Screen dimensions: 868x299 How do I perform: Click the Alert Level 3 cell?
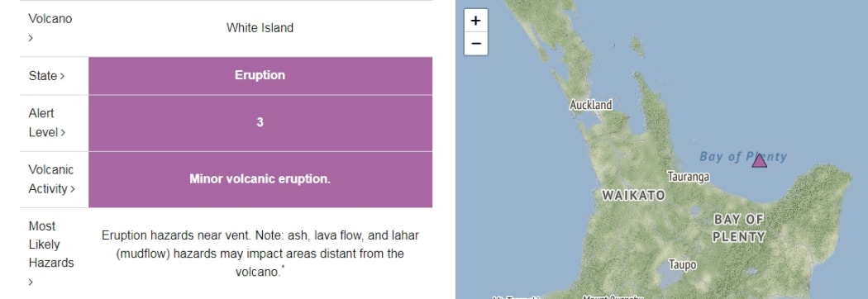pos(260,123)
